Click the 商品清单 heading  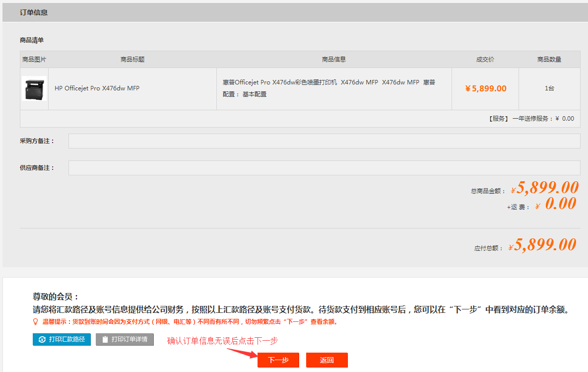tap(32, 40)
